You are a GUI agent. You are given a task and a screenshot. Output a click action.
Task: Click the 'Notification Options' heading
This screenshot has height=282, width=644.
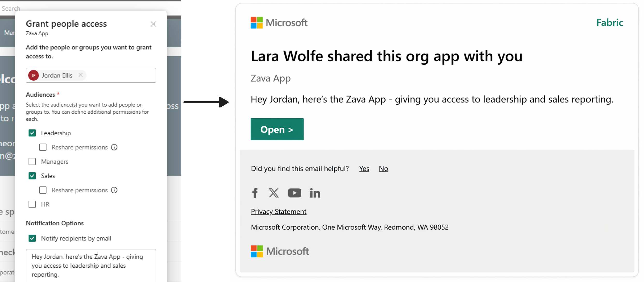click(55, 223)
